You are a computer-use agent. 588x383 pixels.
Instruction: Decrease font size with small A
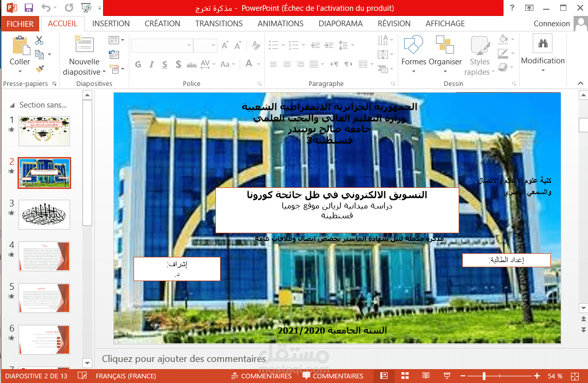(238, 45)
